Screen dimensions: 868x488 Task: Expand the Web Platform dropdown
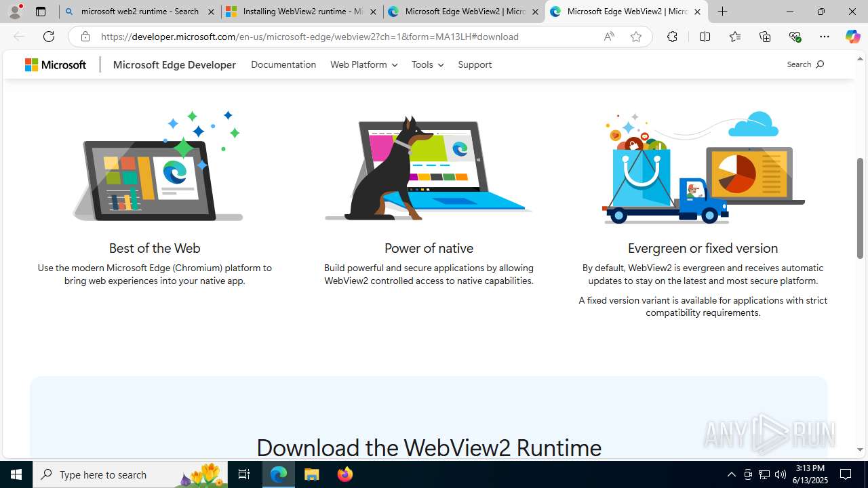[363, 64]
